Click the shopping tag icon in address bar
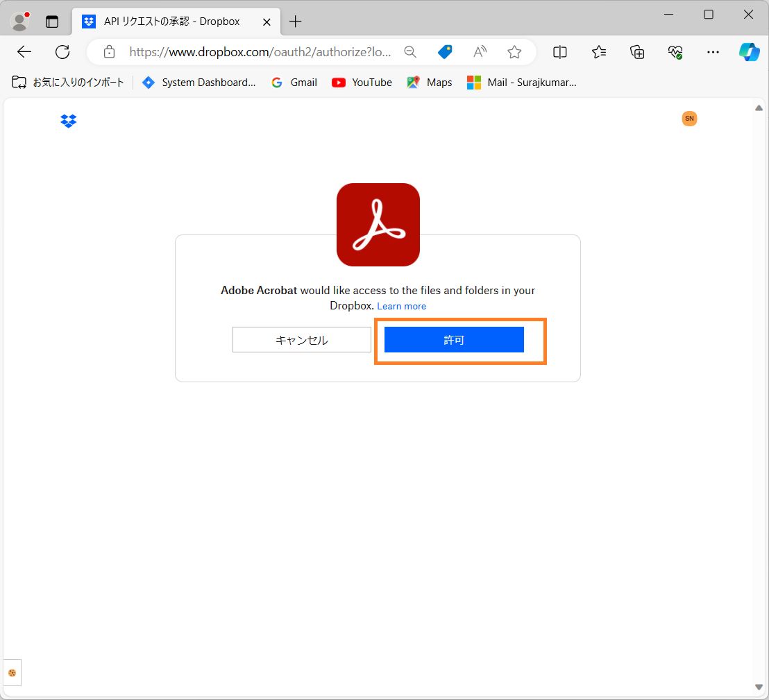 [x=445, y=52]
